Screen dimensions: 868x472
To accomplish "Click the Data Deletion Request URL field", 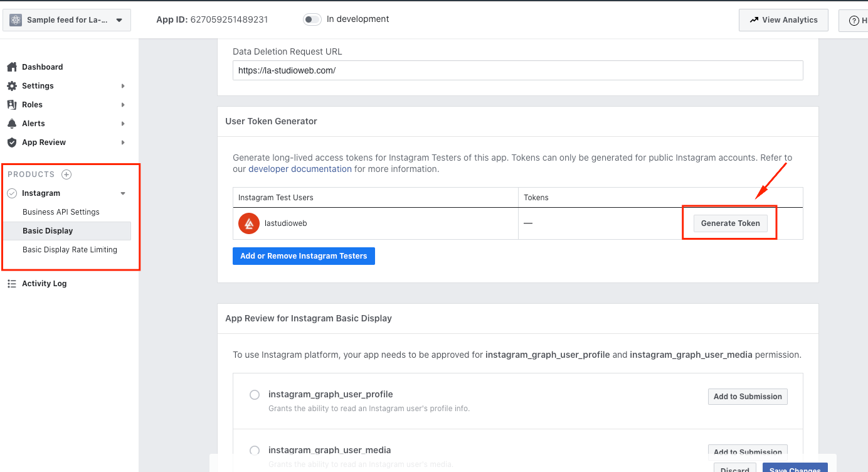I will point(517,70).
